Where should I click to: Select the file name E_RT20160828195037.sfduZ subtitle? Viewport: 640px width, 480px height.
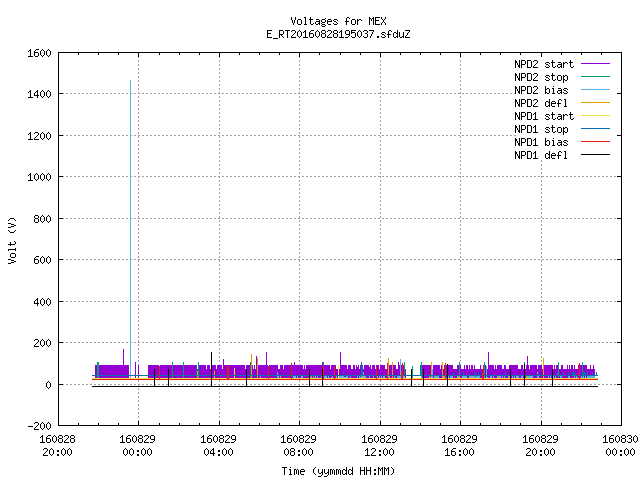coord(338,34)
